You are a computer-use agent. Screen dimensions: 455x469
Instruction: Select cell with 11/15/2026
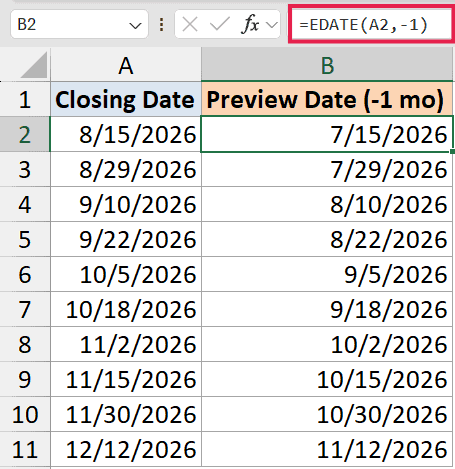coord(126,379)
